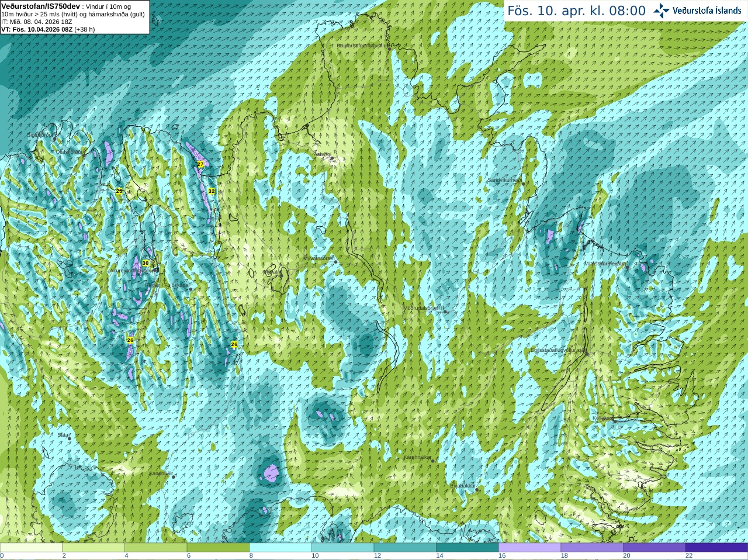Click the Veðurstofa Íslands logo
Viewport: 748px width, 560px height.
click(x=697, y=11)
